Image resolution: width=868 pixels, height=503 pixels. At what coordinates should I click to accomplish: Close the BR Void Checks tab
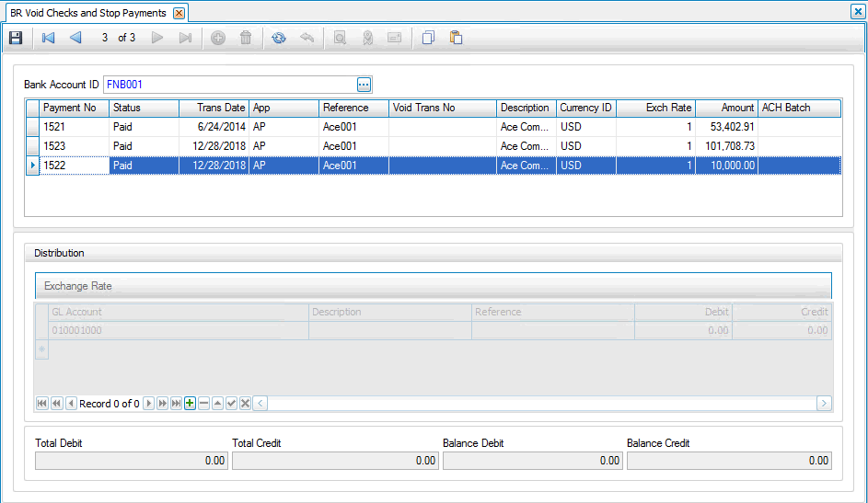coord(179,13)
